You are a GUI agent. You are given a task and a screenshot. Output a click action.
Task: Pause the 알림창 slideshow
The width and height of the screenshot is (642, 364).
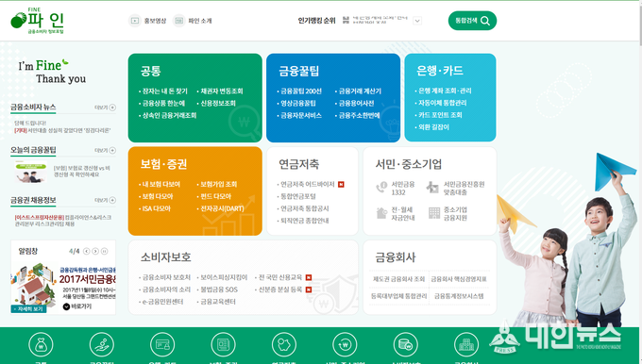105,251
